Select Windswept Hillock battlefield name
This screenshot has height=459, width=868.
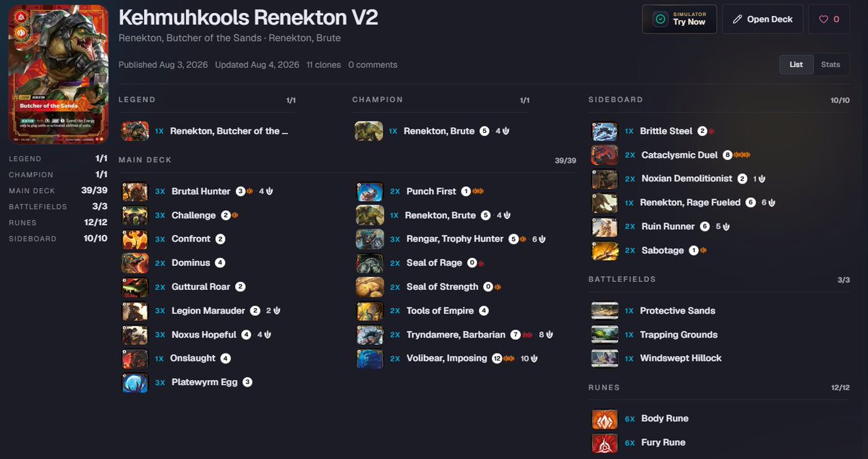click(681, 359)
